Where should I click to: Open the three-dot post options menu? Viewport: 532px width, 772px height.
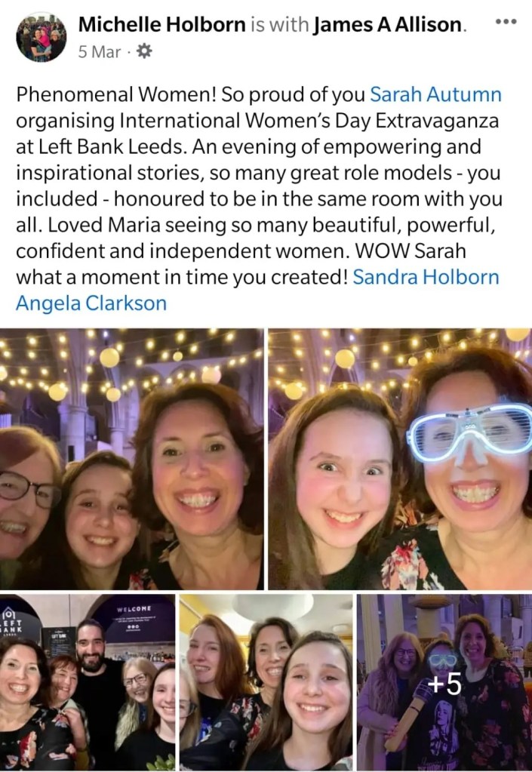506,22
